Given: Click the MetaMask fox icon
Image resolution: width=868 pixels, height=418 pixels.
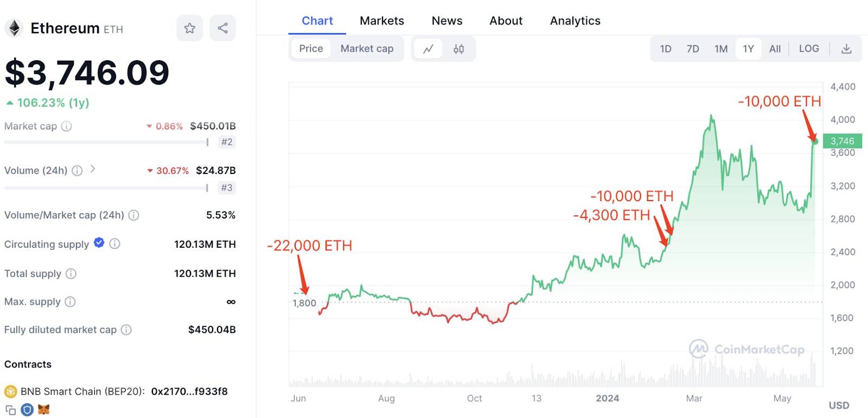Looking at the screenshot, I should 44,410.
